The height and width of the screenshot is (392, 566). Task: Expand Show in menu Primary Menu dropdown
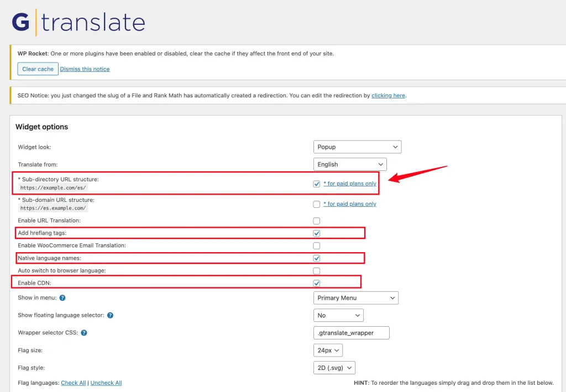click(356, 298)
